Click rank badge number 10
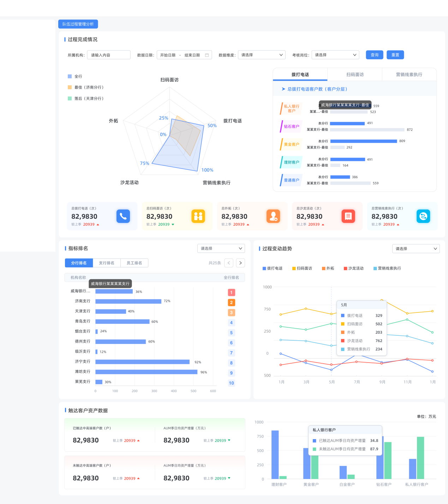This screenshot has width=448, height=504. pos(231,383)
